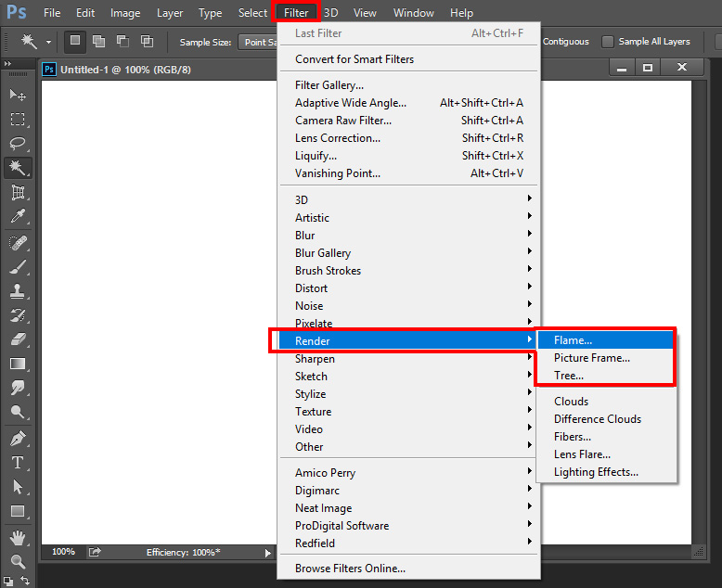Choose Difference Clouds filter
The height and width of the screenshot is (588, 722).
606,418
